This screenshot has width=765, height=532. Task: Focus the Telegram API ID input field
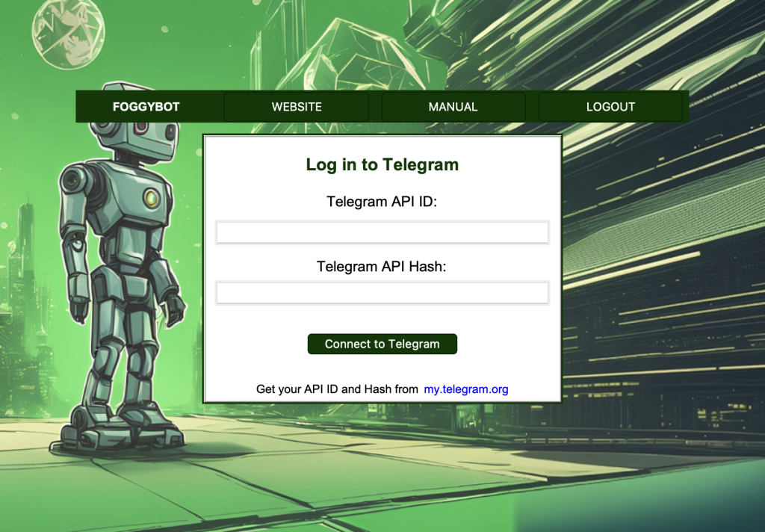382,232
